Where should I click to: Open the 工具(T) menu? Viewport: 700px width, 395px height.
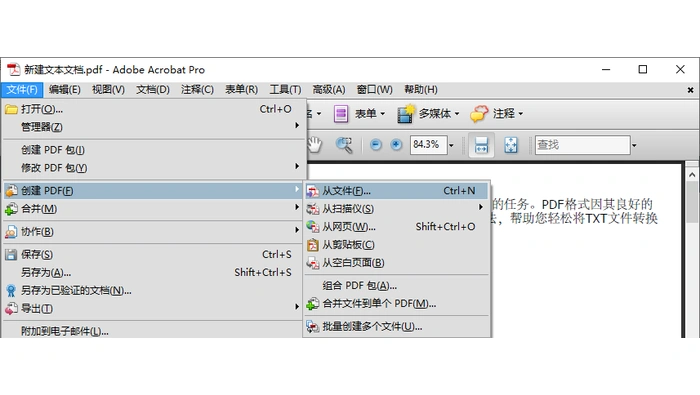tap(285, 90)
